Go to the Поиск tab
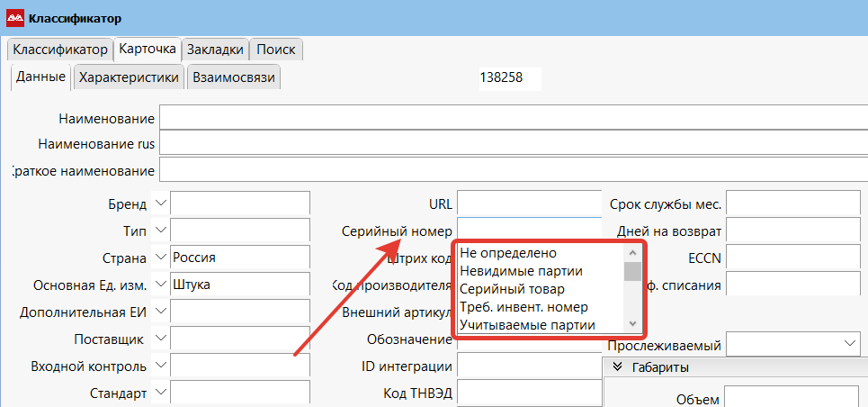Viewport: 868px width, 407px height. coord(275,50)
